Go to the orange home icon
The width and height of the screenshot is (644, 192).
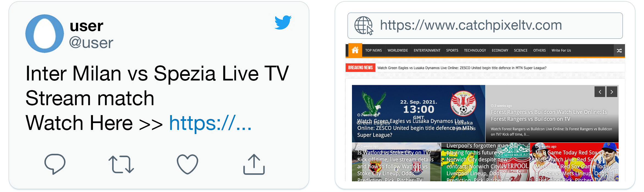355,50
